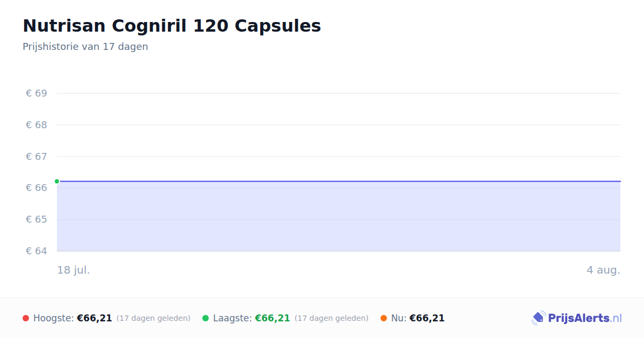Click the green data point on chart line
This screenshot has width=644, height=338.
pyautogui.click(x=57, y=181)
